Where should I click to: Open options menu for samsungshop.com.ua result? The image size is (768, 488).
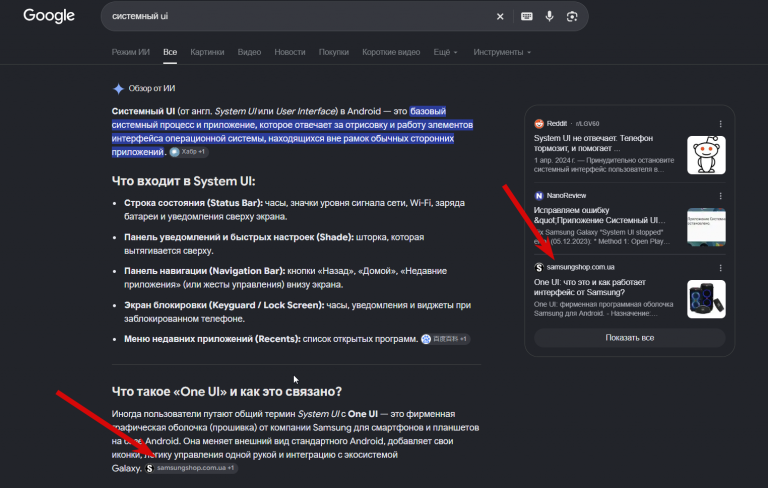coord(720,268)
